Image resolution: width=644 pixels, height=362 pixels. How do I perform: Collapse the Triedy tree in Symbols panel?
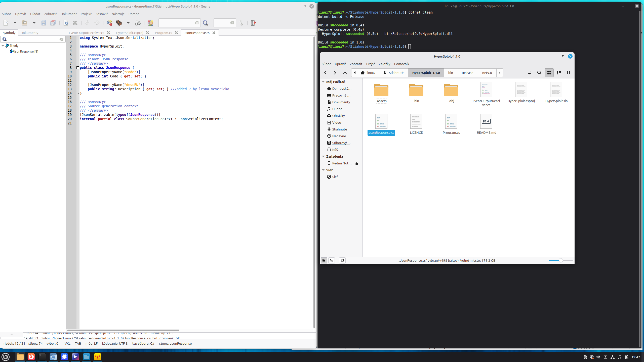click(x=3, y=46)
